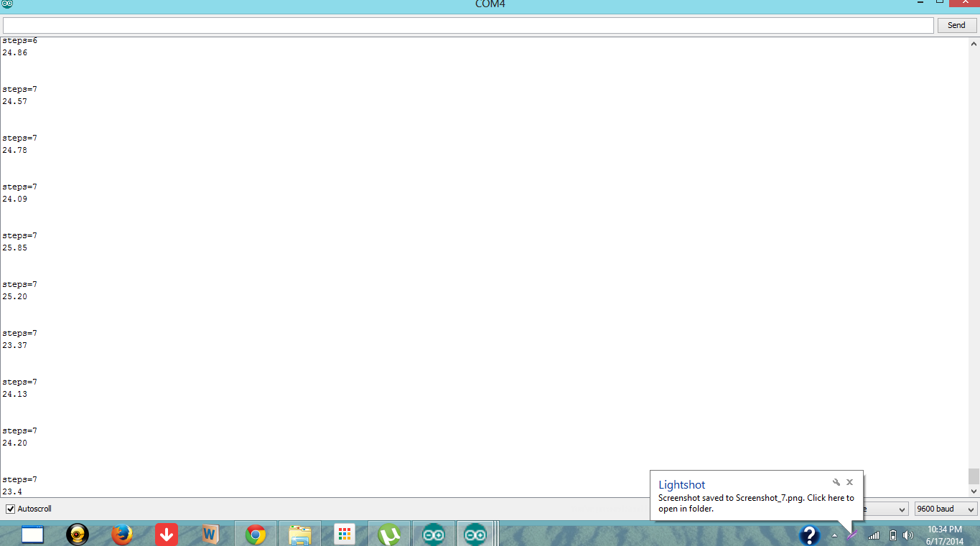
Task: Open the 9600 baud rate dropdown
Action: coord(946,509)
